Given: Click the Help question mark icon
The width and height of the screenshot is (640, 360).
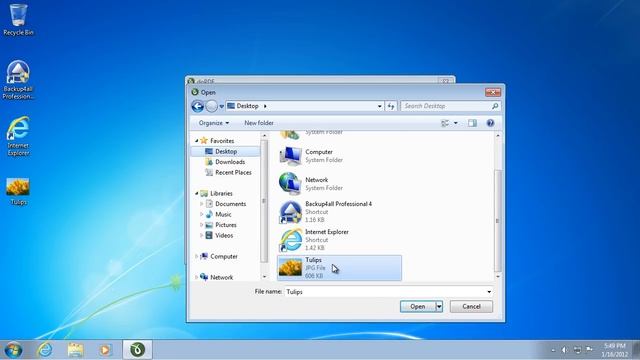Looking at the screenshot, I should (490, 123).
